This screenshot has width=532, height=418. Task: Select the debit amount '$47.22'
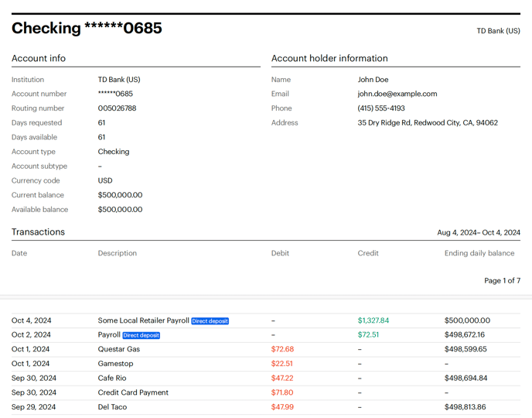point(282,378)
